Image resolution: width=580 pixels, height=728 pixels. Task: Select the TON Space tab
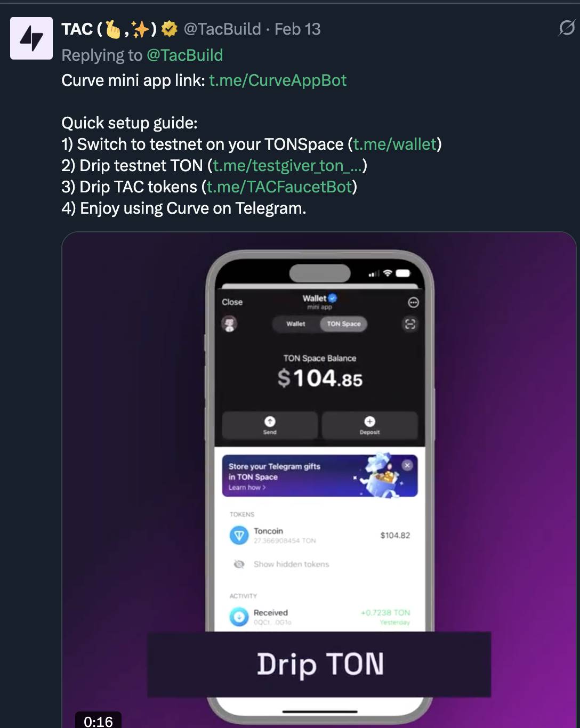tap(344, 324)
